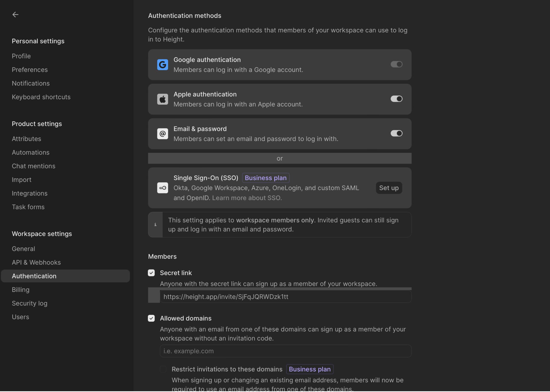Open Notifications settings
This screenshot has width=550, height=392.
click(31, 83)
